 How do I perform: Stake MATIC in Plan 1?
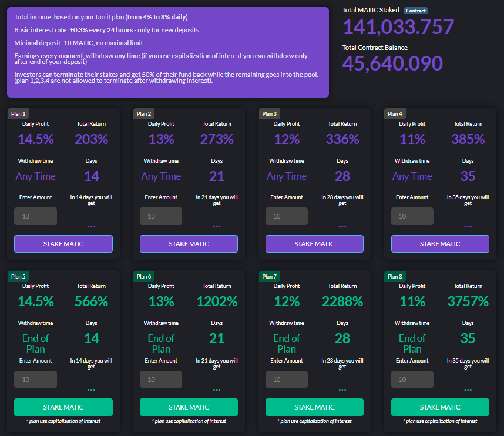point(63,244)
